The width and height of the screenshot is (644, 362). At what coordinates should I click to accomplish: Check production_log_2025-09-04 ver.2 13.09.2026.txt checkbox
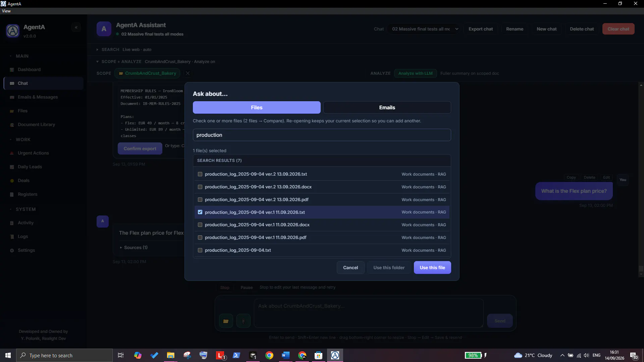(200, 174)
